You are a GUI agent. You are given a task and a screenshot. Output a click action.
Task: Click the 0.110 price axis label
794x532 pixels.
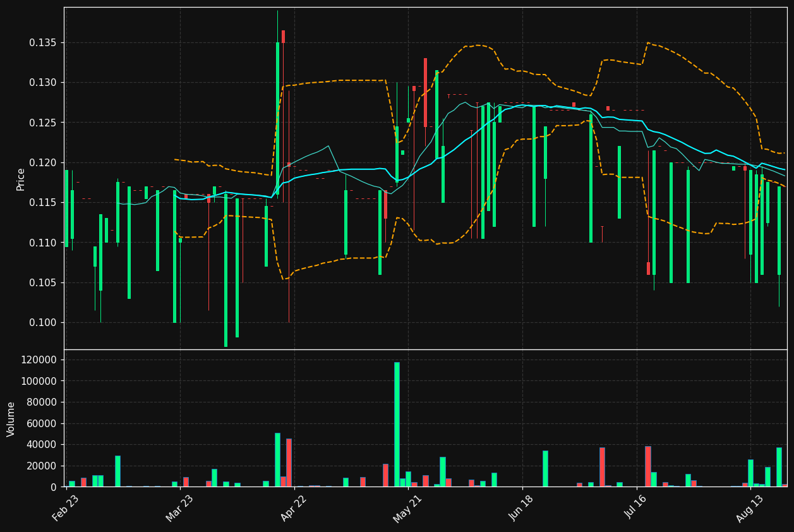(x=44, y=243)
